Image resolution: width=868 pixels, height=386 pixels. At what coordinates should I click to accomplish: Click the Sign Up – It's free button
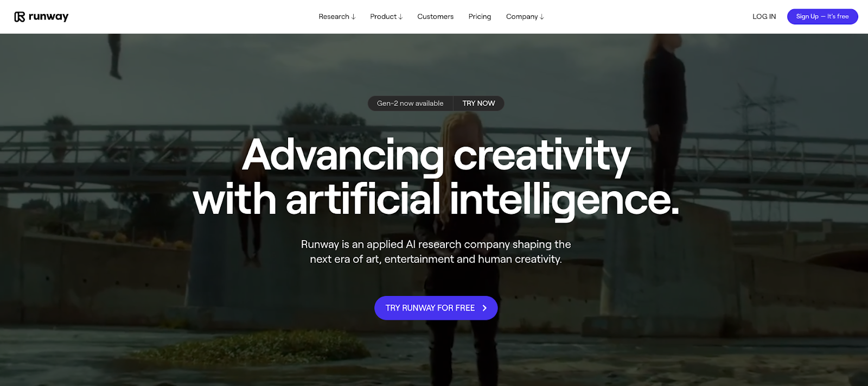pyautogui.click(x=822, y=17)
